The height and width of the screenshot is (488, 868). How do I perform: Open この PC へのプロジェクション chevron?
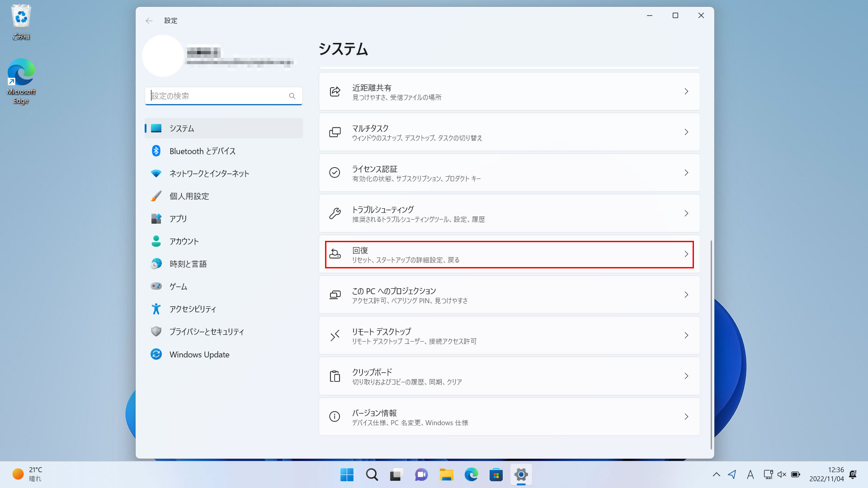pyautogui.click(x=686, y=295)
